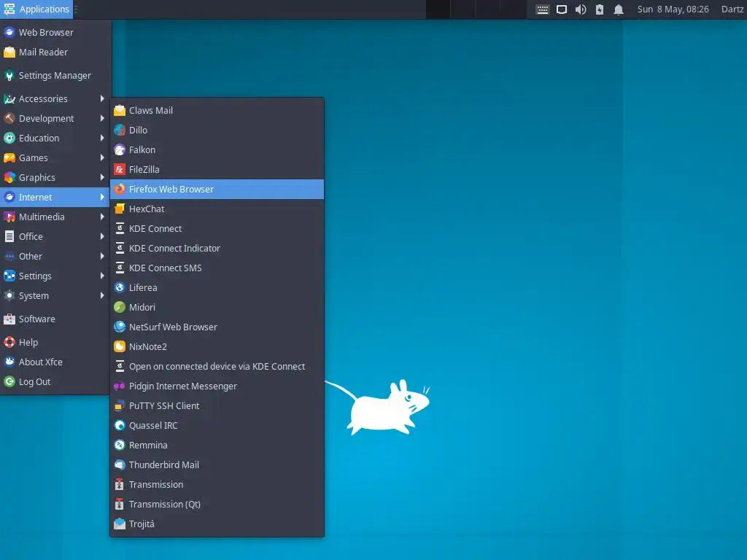Click the Trojitá envelope icon
747x560 pixels.
(x=120, y=524)
